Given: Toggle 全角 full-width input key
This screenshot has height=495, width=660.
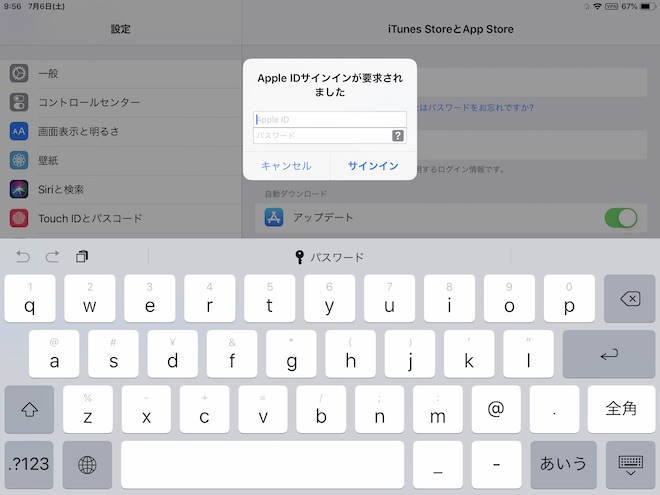Looking at the screenshot, I should coord(621,410).
